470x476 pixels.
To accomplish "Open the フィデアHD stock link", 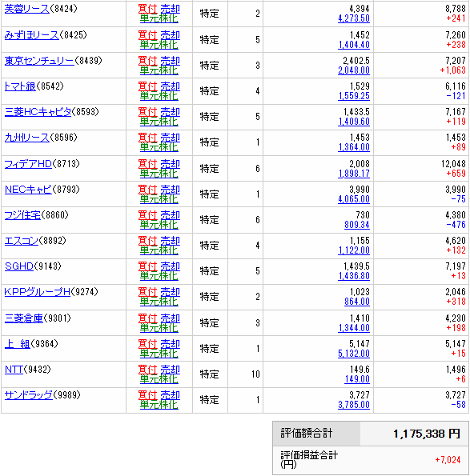I will [28, 164].
